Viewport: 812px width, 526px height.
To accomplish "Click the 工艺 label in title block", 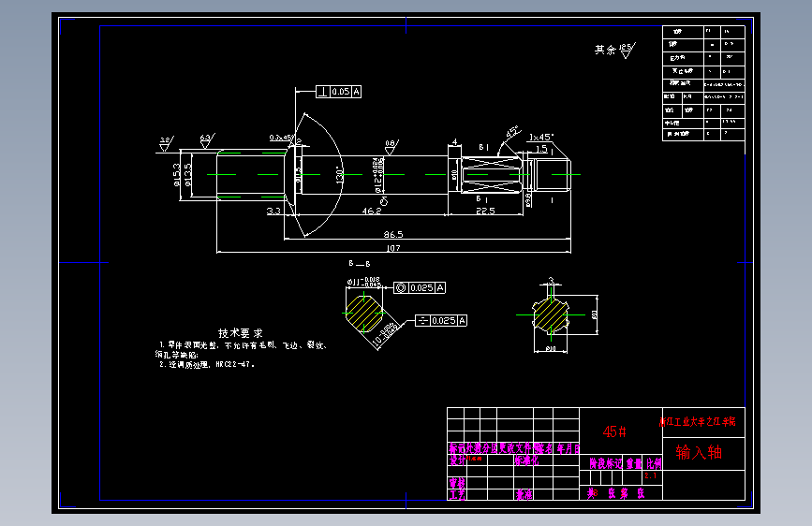I will (x=457, y=494).
